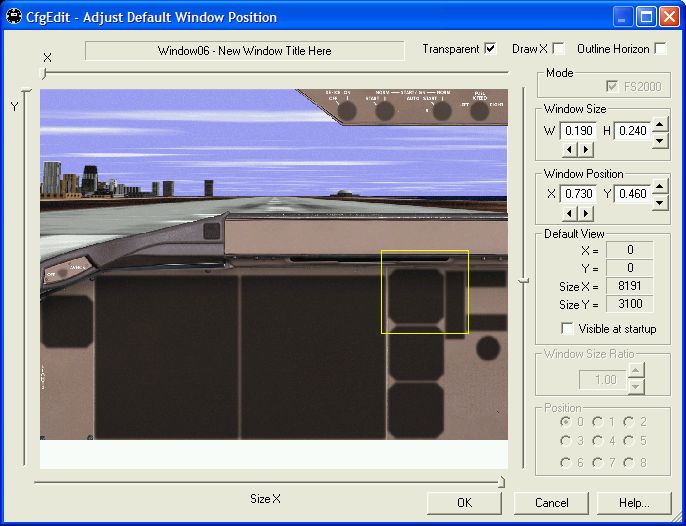Click left arrow under Window Position X
This screenshot has width=686, height=526.
point(569,213)
